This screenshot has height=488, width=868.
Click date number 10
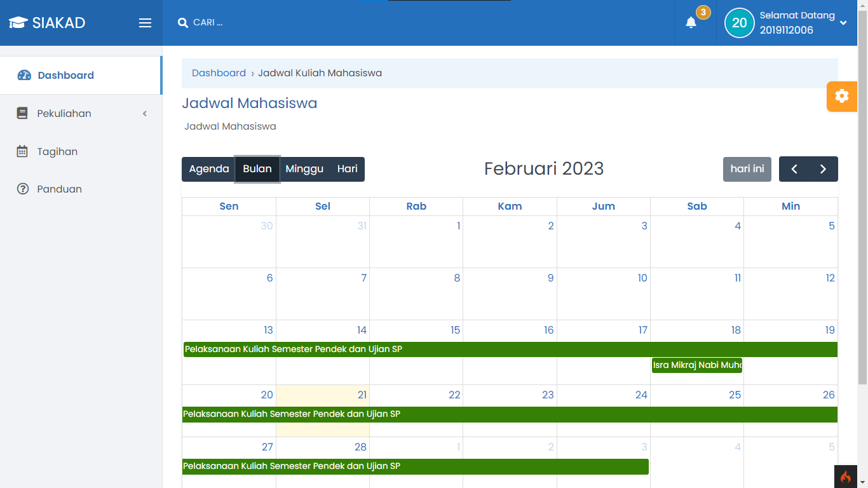[x=642, y=278]
